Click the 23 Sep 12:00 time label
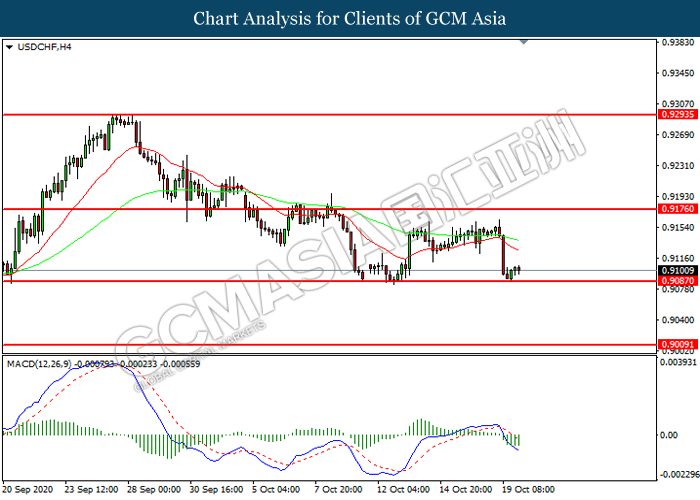The width and height of the screenshot is (700, 500). (92, 489)
